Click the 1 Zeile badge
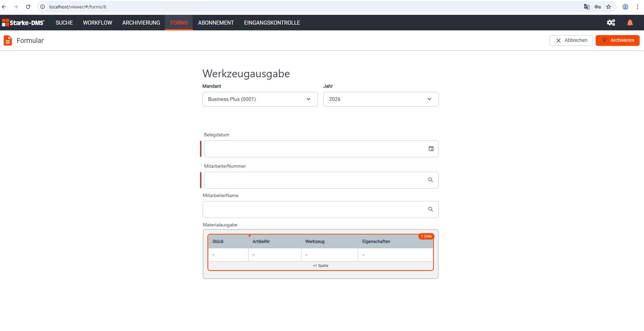This screenshot has height=331, width=644. [x=426, y=236]
